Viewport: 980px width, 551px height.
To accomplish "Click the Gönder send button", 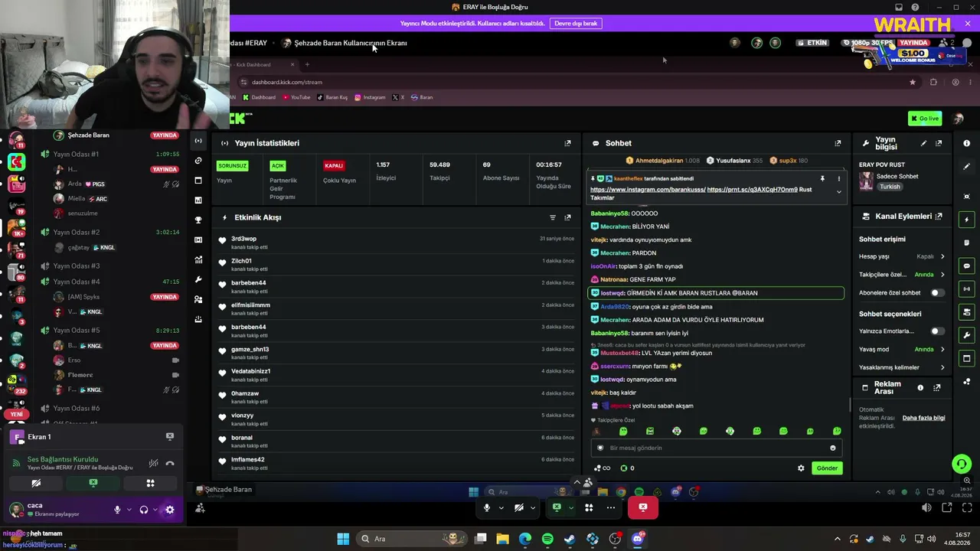I will 827,468.
